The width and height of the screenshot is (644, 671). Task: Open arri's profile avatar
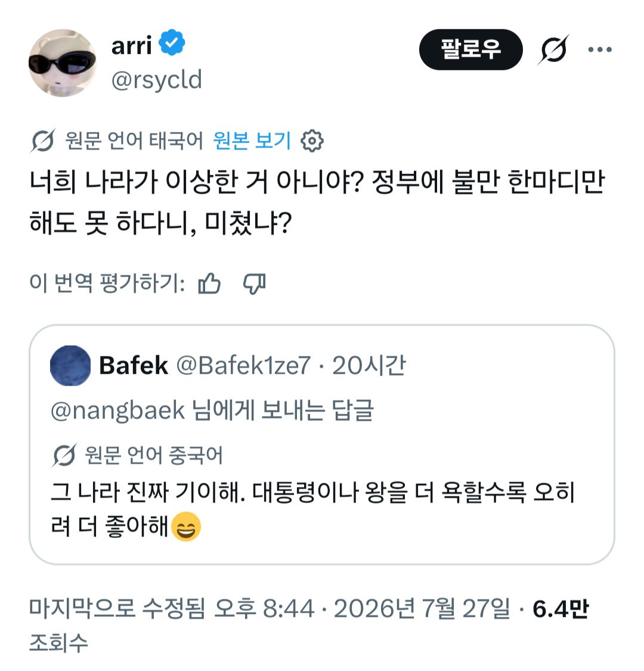pyautogui.click(x=63, y=63)
